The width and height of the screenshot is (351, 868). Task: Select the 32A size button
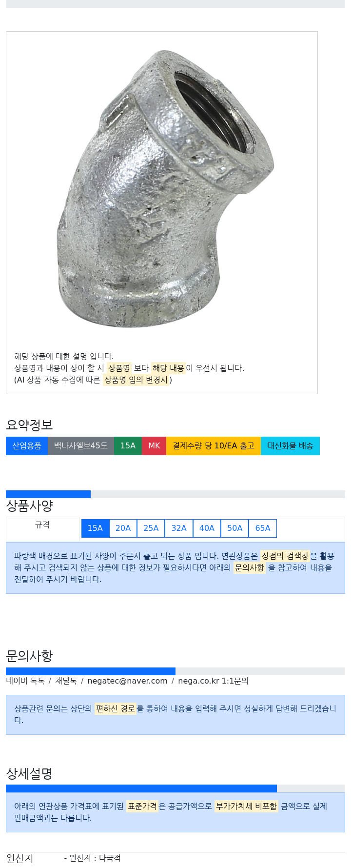179,528
